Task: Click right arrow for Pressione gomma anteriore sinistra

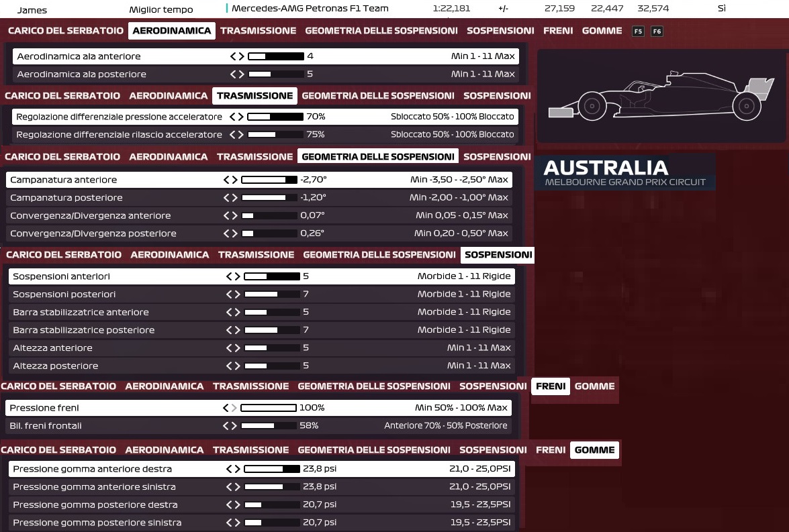Action: tap(237, 487)
